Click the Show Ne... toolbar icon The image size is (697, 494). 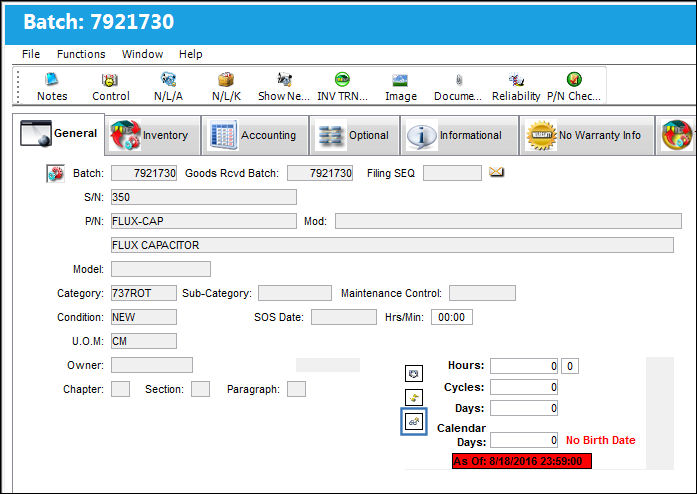284,87
